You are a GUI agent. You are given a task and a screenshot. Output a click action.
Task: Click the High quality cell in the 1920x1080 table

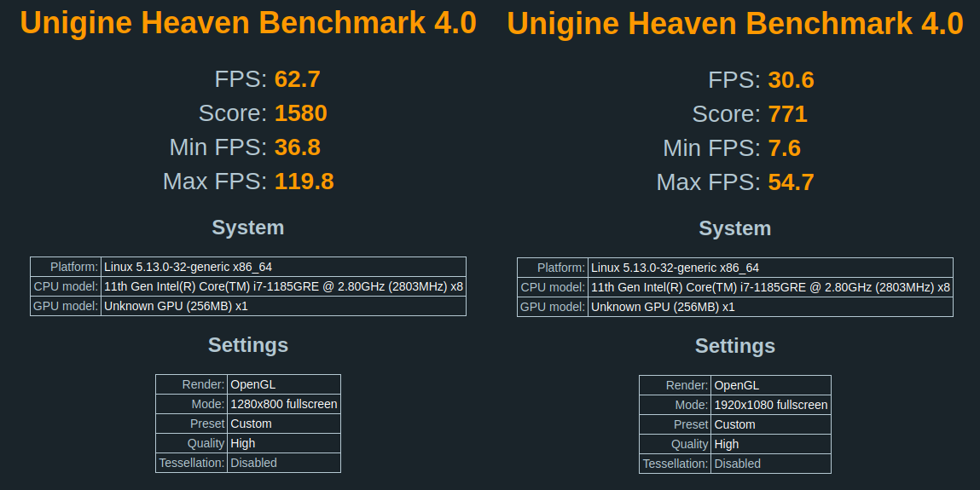point(771,444)
